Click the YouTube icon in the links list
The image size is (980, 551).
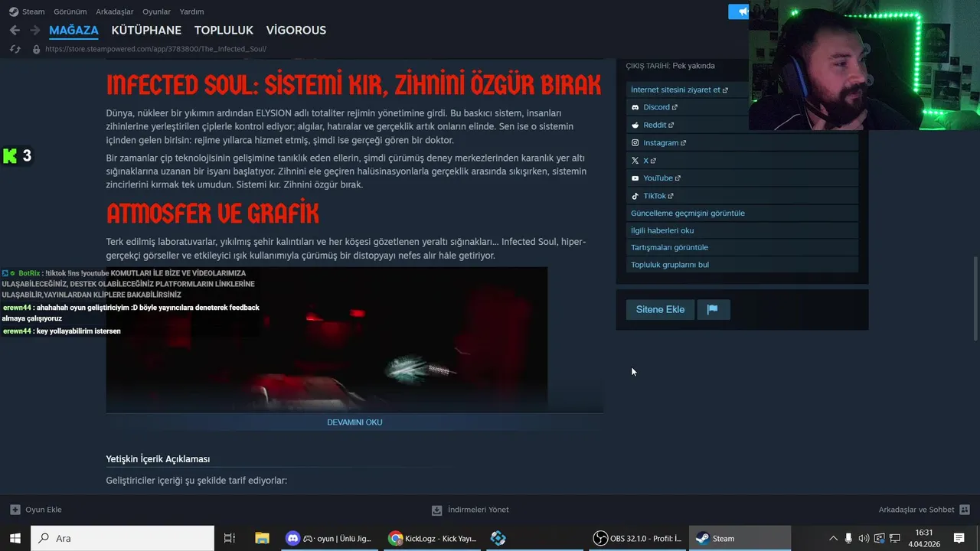point(635,178)
